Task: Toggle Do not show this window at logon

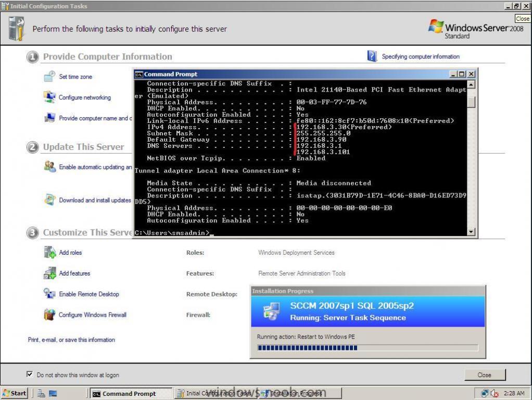Action: pyautogui.click(x=30, y=374)
